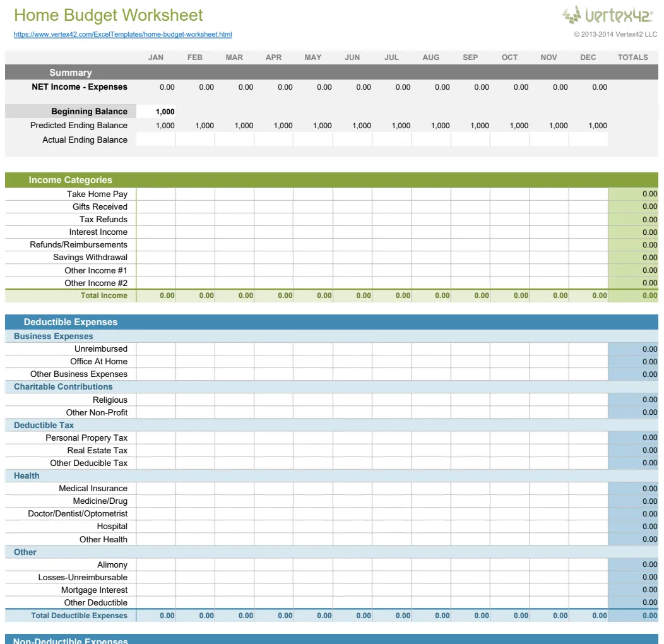Select the TOTALS column header
The width and height of the screenshot is (664, 644).
pos(632,57)
